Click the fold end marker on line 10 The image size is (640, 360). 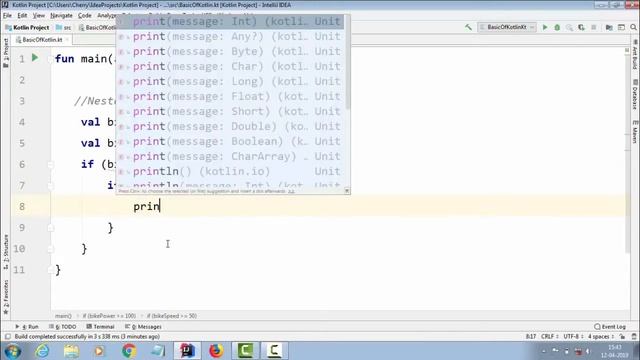point(51,249)
